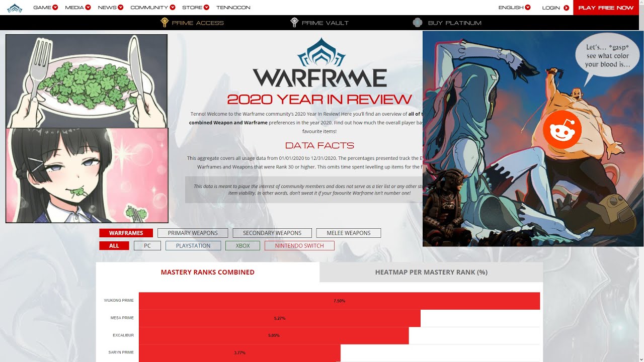
Task: Click the clover plate image thumbnail
Action: 87,81
